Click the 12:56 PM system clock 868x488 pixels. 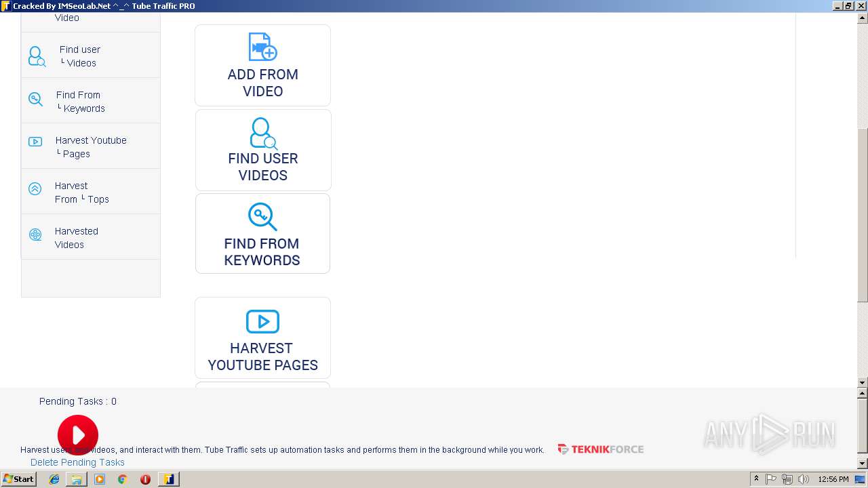(x=833, y=479)
